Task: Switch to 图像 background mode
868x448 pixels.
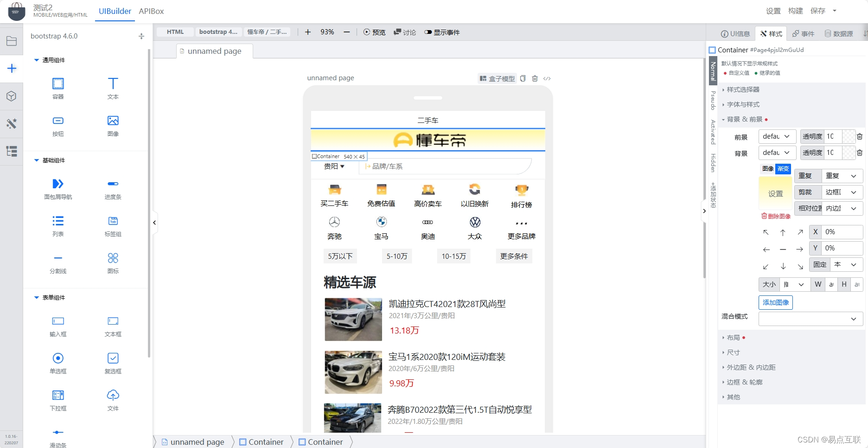Action: pos(768,169)
